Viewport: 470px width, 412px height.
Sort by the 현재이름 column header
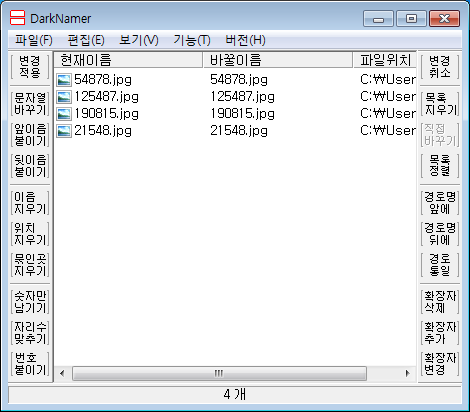[128, 60]
